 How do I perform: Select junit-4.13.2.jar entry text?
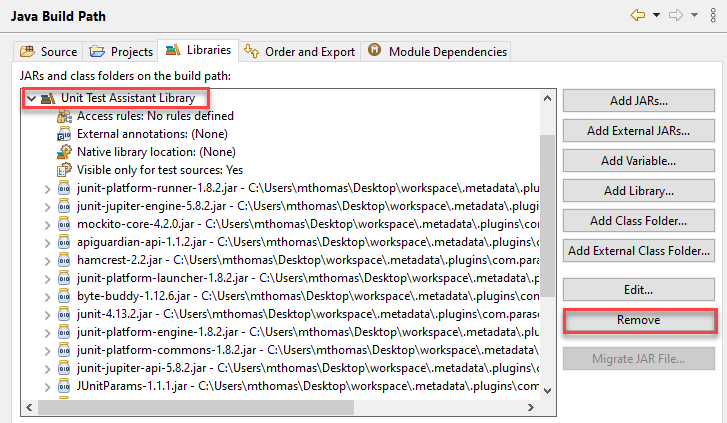tap(308, 314)
